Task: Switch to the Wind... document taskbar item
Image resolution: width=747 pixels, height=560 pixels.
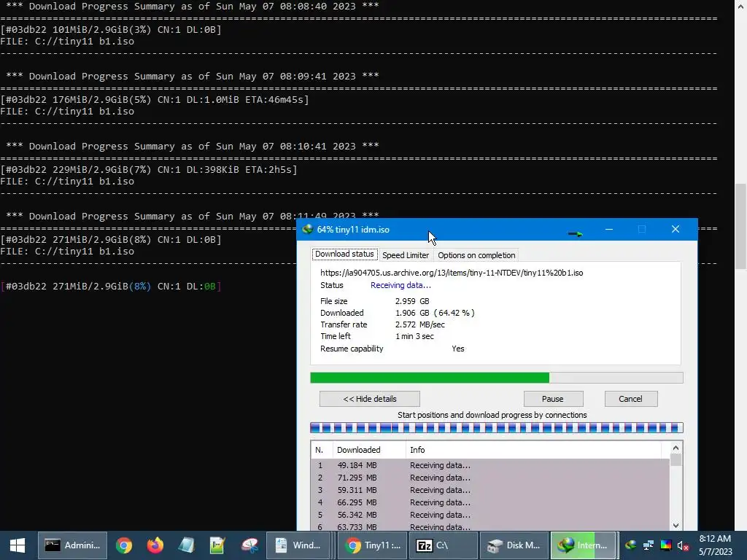Action: pos(298,545)
